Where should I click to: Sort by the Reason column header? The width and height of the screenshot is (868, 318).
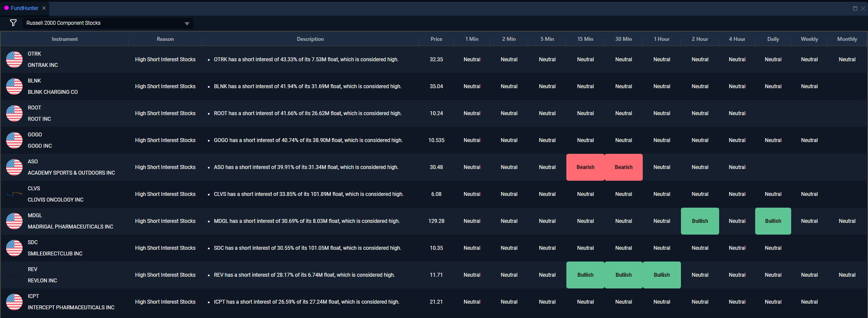(x=165, y=39)
